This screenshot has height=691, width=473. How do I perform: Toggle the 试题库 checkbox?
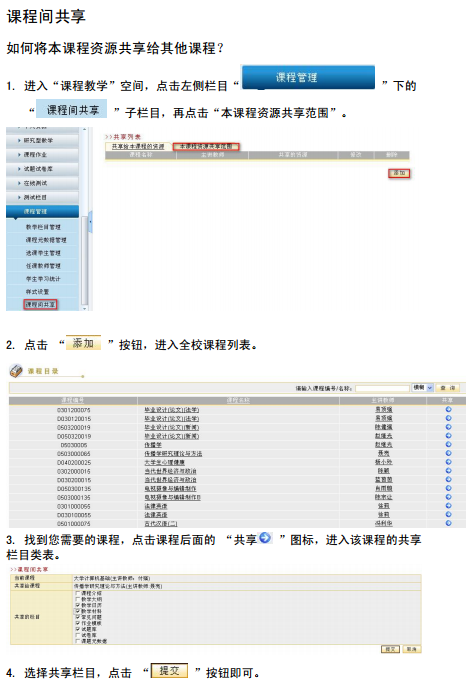pyautogui.click(x=78, y=629)
